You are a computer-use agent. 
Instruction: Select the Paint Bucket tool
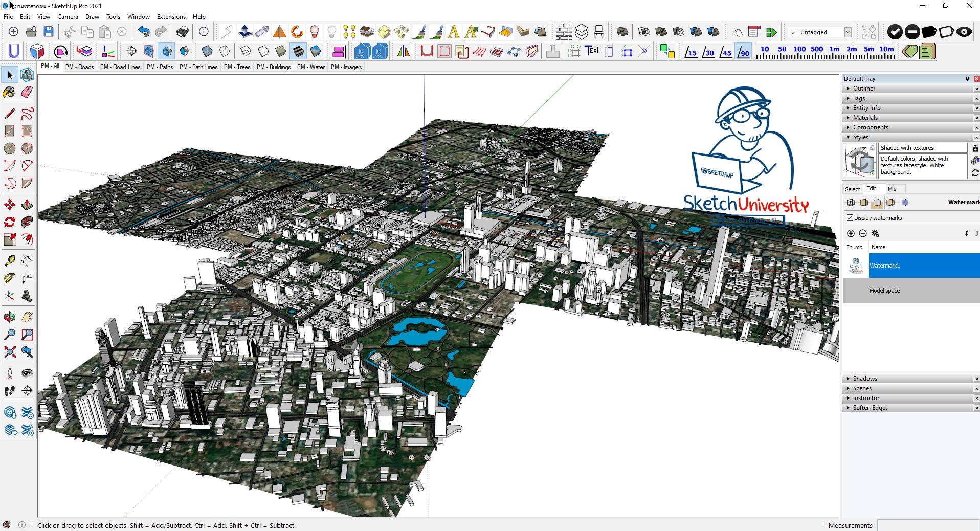pos(10,92)
